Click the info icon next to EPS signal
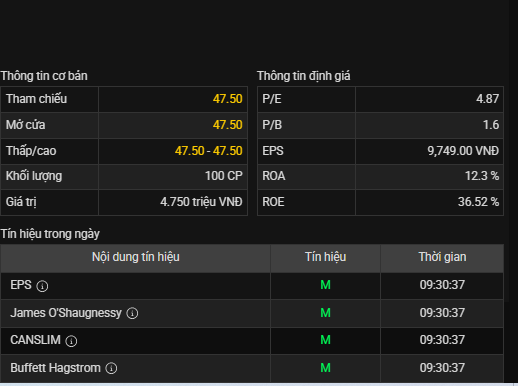 coord(42,286)
